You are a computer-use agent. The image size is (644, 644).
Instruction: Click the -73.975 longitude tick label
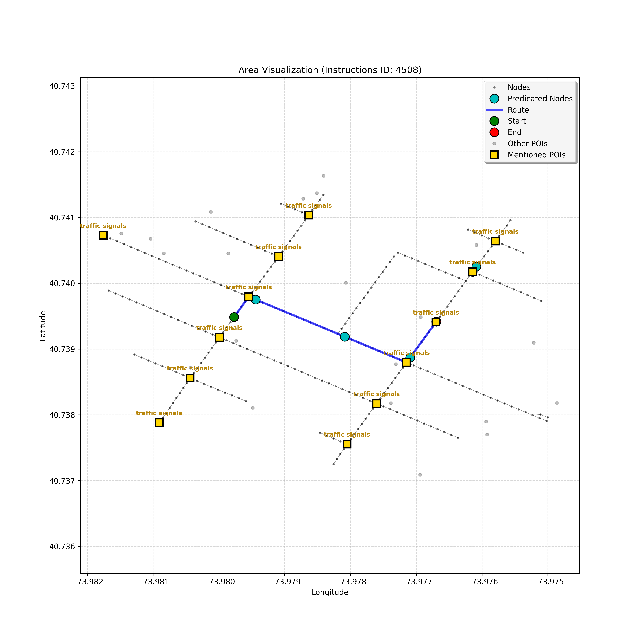(x=548, y=582)
